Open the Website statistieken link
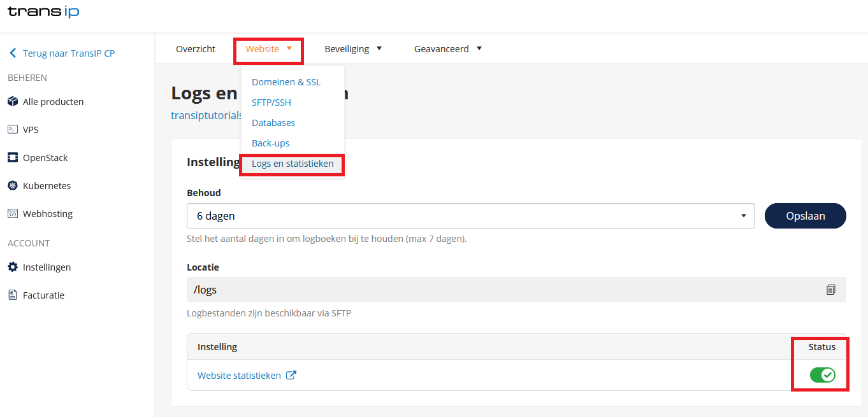 239,376
